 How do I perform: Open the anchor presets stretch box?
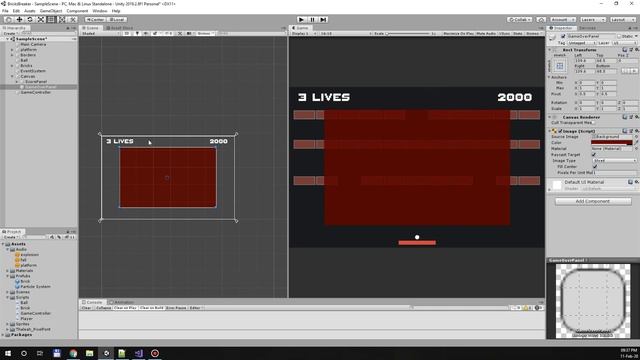point(560,66)
